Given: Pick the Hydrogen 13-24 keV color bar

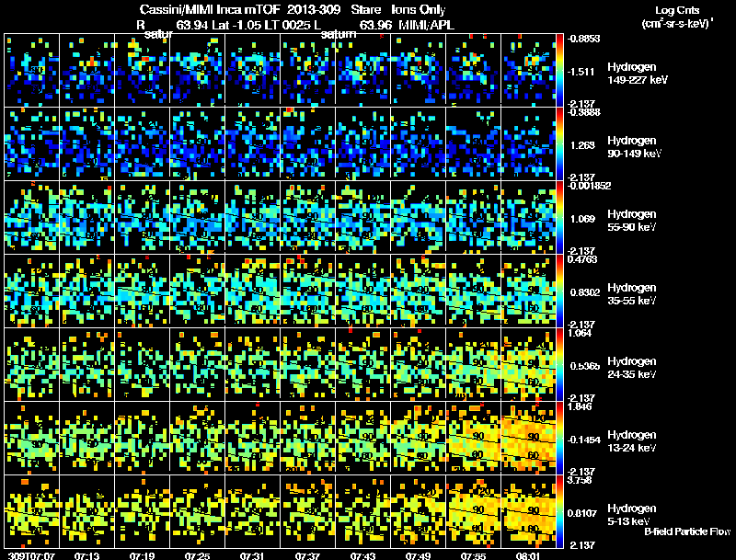Looking at the screenshot, I should click(x=559, y=438).
